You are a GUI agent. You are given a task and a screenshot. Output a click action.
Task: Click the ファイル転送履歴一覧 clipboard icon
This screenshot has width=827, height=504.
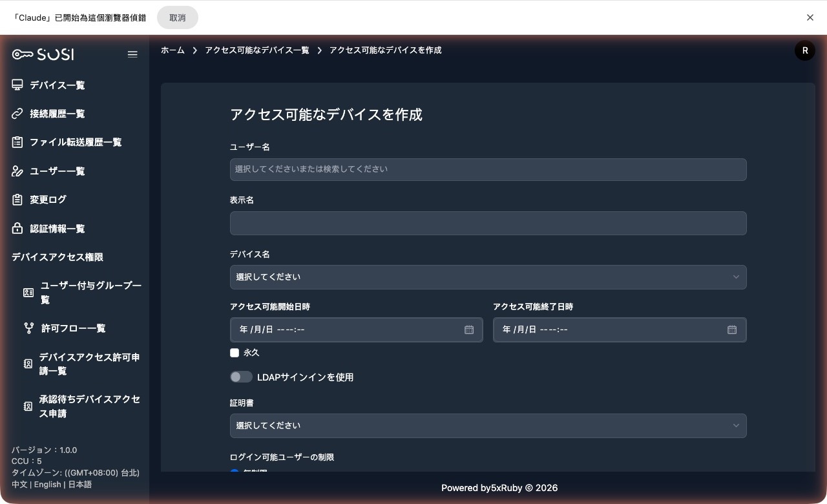17,142
